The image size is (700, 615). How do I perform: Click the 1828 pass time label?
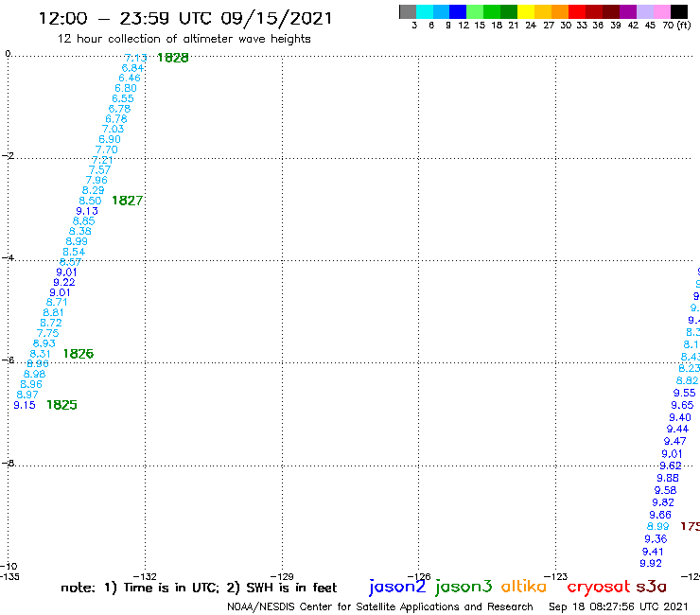coord(173,58)
